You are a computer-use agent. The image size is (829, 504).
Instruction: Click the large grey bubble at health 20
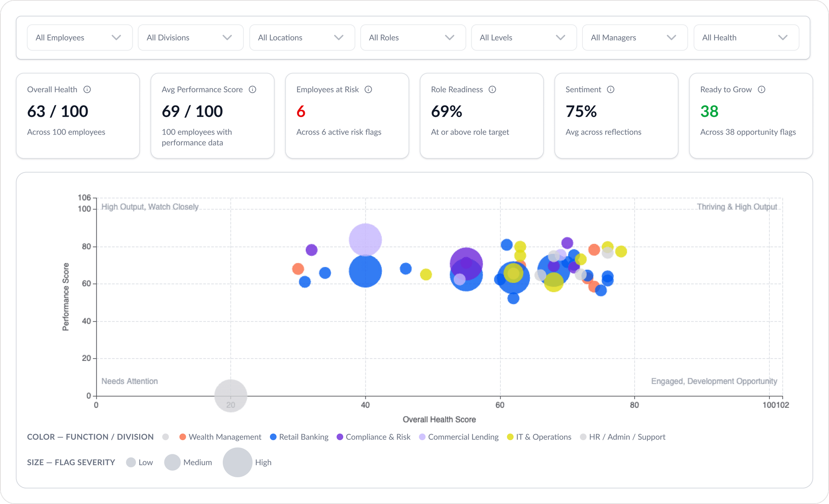pyautogui.click(x=231, y=396)
